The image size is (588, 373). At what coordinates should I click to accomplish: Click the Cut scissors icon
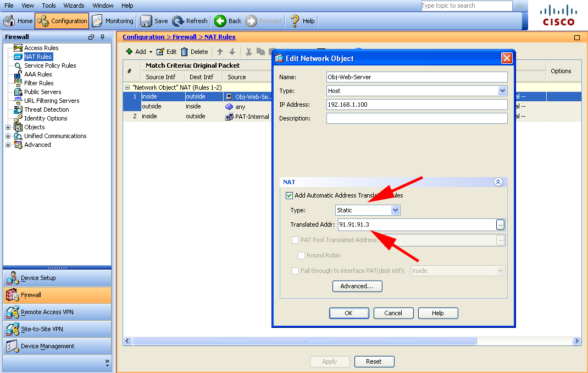[248, 52]
